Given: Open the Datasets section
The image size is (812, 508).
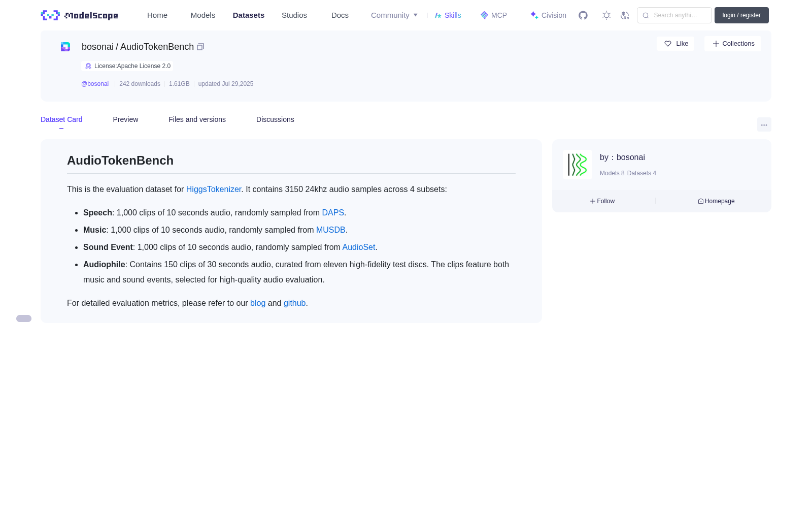Looking at the screenshot, I should tap(249, 15).
